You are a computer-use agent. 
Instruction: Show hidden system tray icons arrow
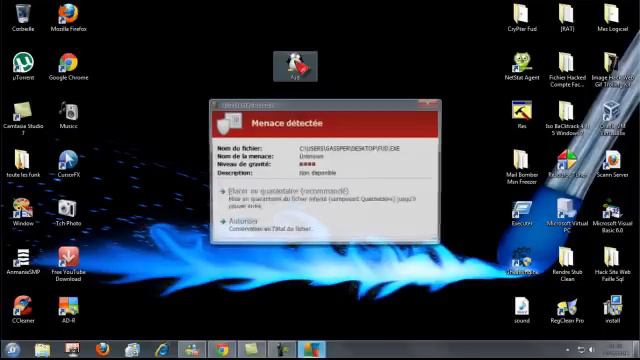568,350
